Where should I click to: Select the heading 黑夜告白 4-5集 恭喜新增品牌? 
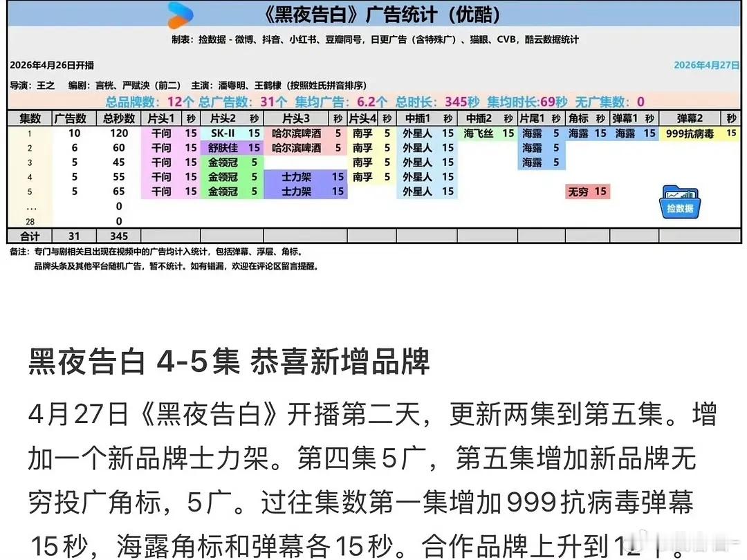(229, 362)
